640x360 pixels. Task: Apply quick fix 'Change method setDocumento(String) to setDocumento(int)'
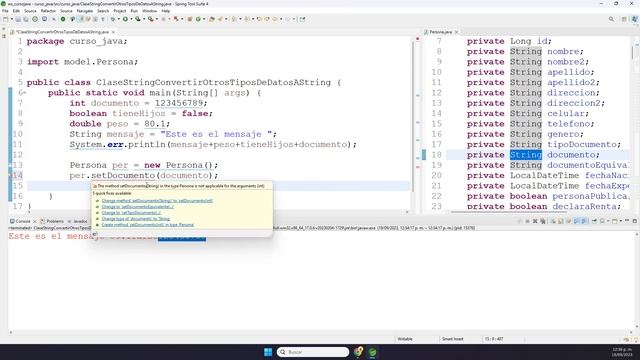click(157, 201)
